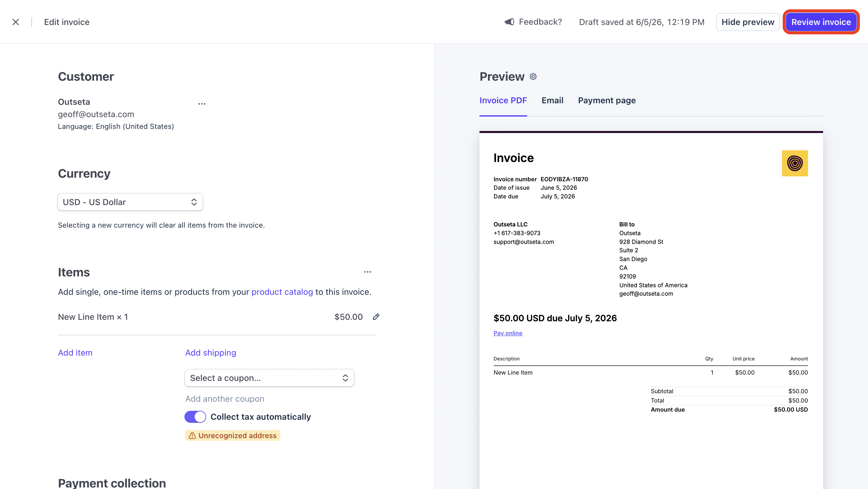Viewport: 868px width, 489px height.
Task: Close the Edit invoice screen with the X
Action: pos(15,22)
